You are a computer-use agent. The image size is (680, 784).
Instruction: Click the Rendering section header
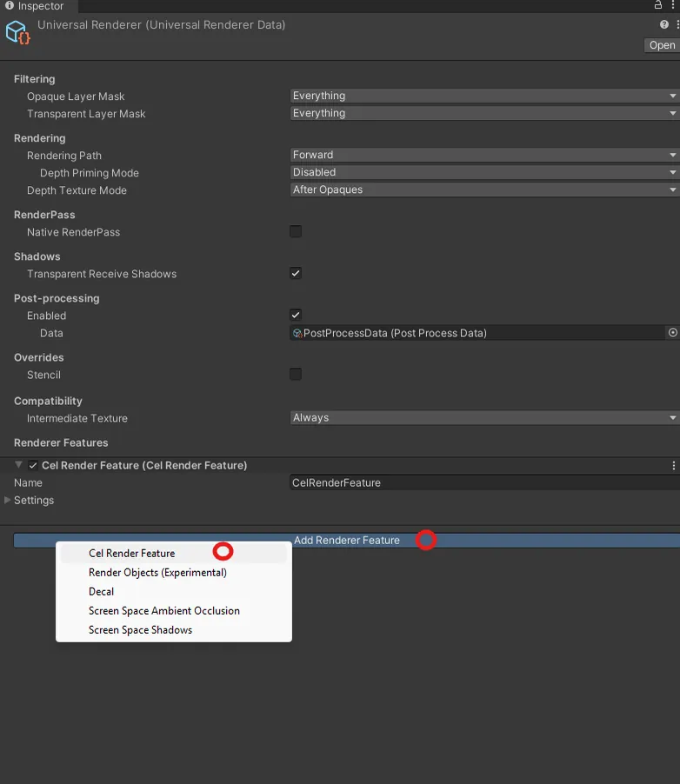point(39,138)
